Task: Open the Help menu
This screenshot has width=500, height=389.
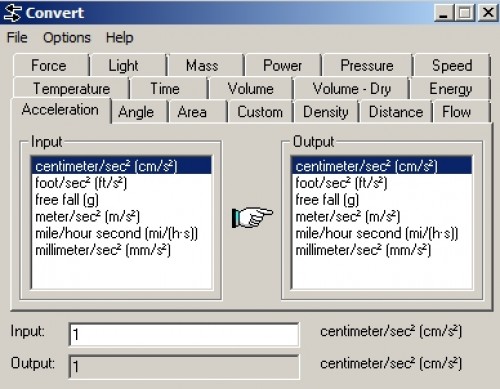Action: pos(120,37)
